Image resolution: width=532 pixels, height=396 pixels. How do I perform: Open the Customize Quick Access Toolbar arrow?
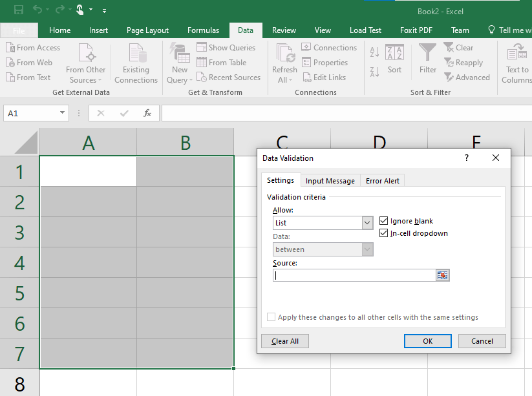point(105,11)
